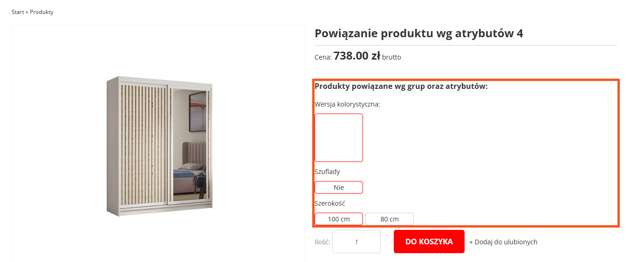
Task: Click the Ilość label text
Action: [322, 242]
